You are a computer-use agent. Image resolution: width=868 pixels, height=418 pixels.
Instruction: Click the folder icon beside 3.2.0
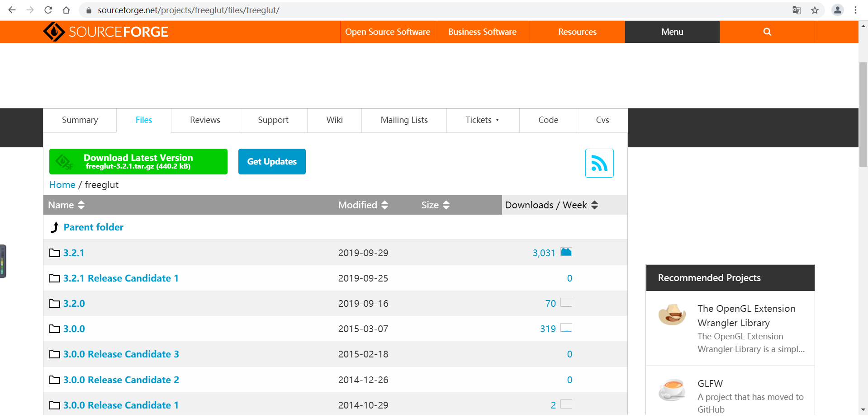click(55, 303)
